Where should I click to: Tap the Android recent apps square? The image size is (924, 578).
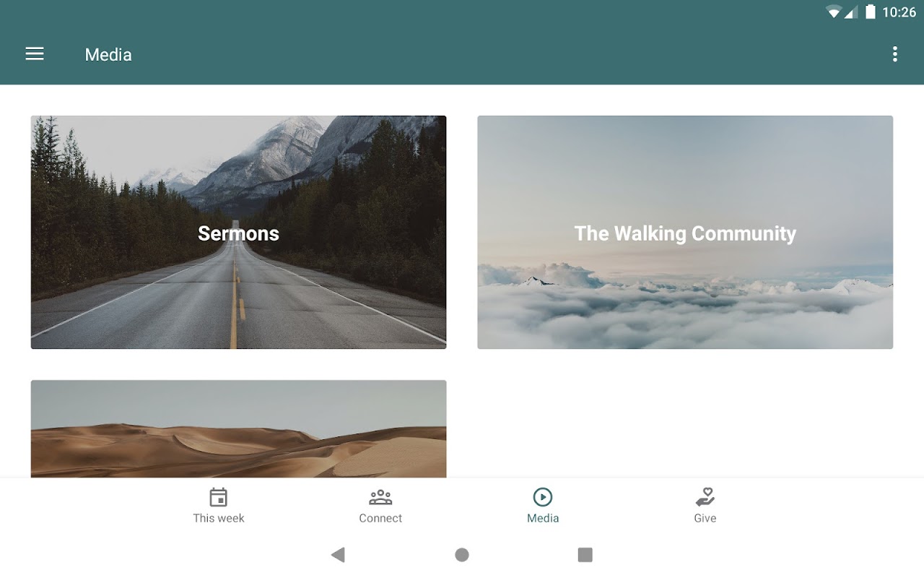tap(585, 555)
